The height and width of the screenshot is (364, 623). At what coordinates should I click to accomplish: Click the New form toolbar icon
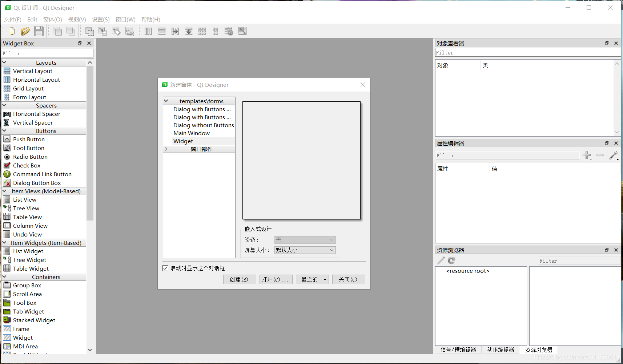tap(12, 31)
